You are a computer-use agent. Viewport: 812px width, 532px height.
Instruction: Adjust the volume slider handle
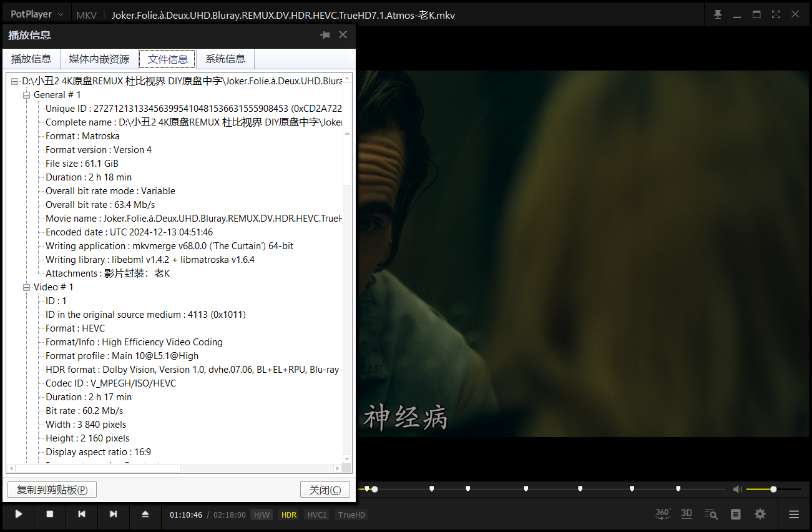point(773,490)
